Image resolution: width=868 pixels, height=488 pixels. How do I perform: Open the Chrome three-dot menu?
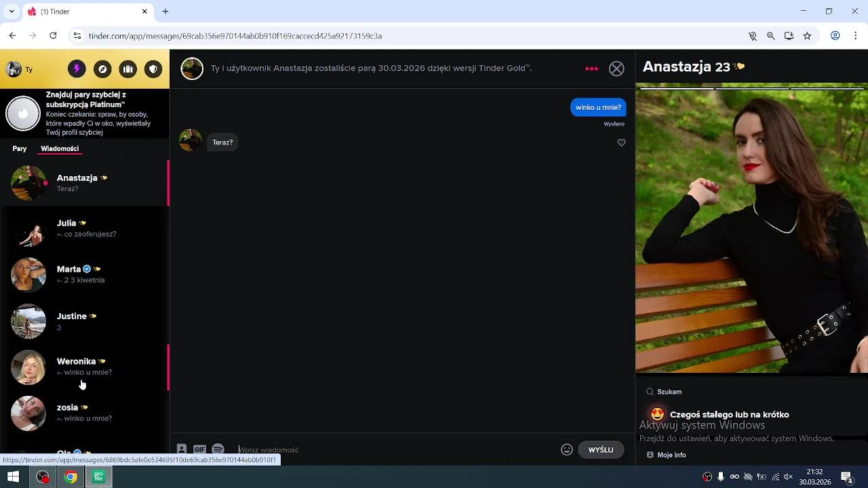coord(854,36)
